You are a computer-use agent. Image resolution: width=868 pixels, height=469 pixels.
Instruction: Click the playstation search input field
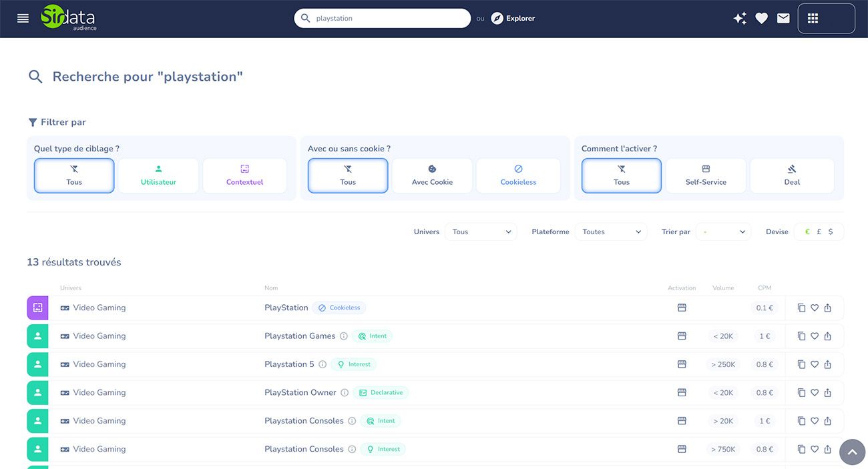pos(382,19)
